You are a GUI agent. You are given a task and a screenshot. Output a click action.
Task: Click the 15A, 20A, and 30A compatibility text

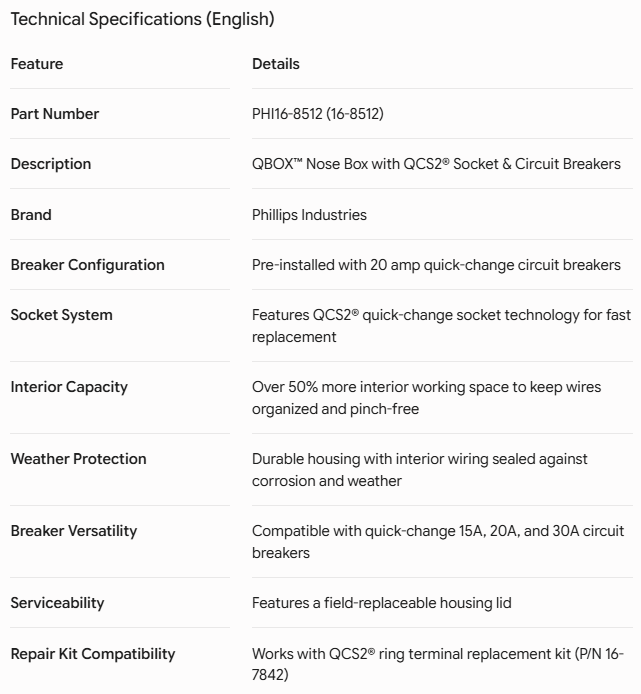(x=438, y=542)
